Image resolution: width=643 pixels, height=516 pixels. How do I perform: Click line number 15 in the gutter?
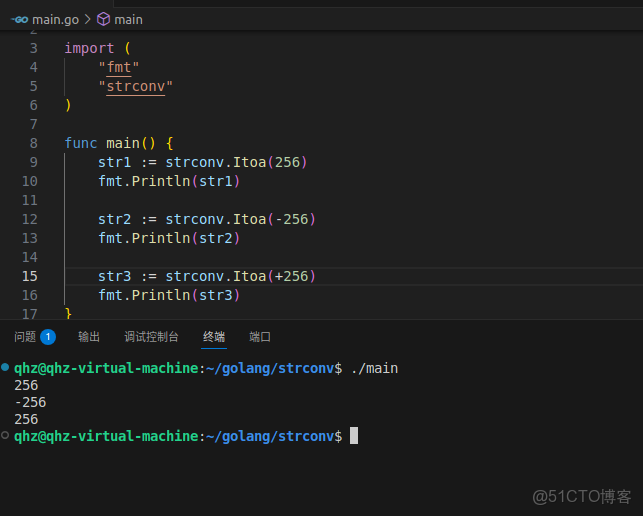pyautogui.click(x=28, y=276)
